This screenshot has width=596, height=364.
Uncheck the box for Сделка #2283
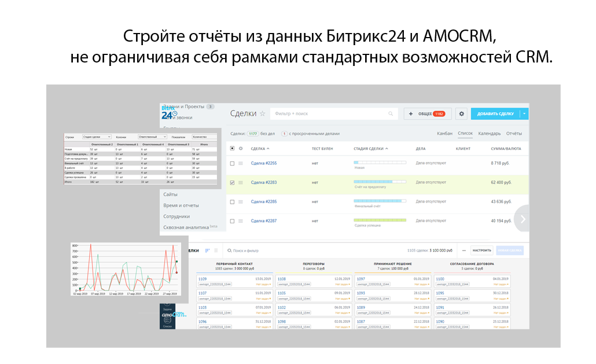(232, 183)
